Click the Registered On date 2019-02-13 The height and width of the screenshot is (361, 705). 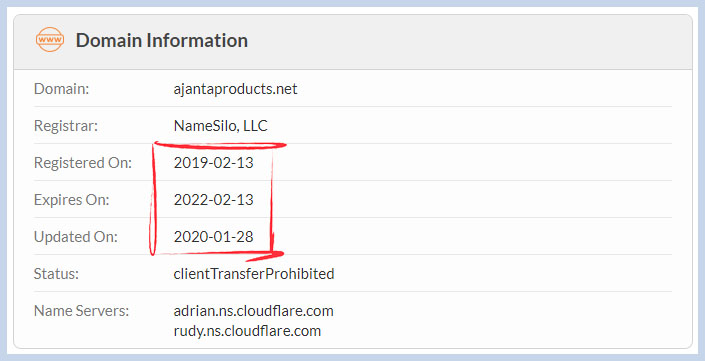[x=214, y=163]
